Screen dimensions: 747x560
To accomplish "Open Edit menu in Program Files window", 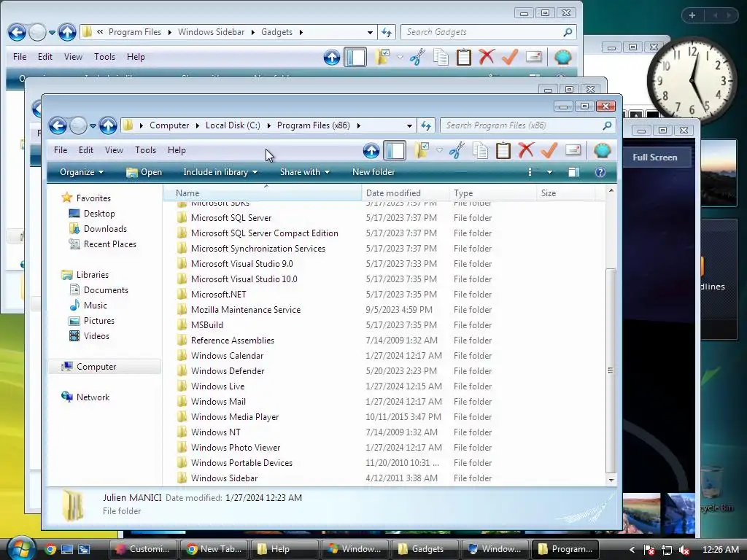I will click(86, 150).
